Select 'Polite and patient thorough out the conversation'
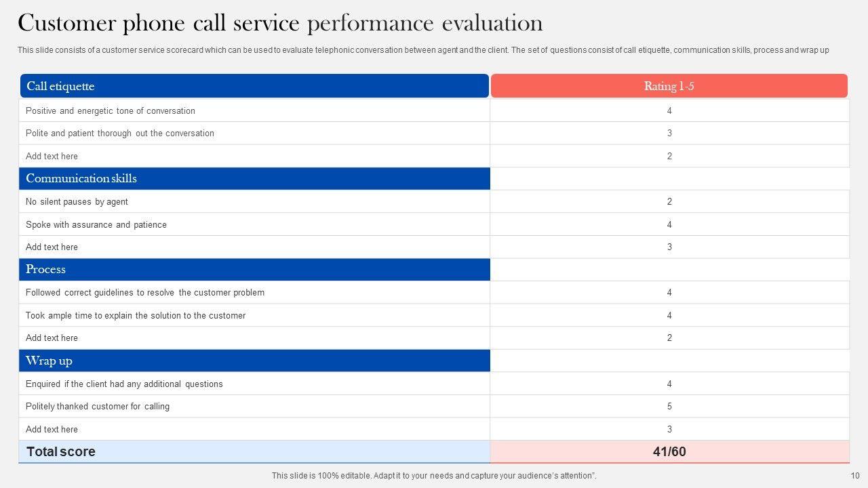Screen dimensions: 868x488 (120, 134)
